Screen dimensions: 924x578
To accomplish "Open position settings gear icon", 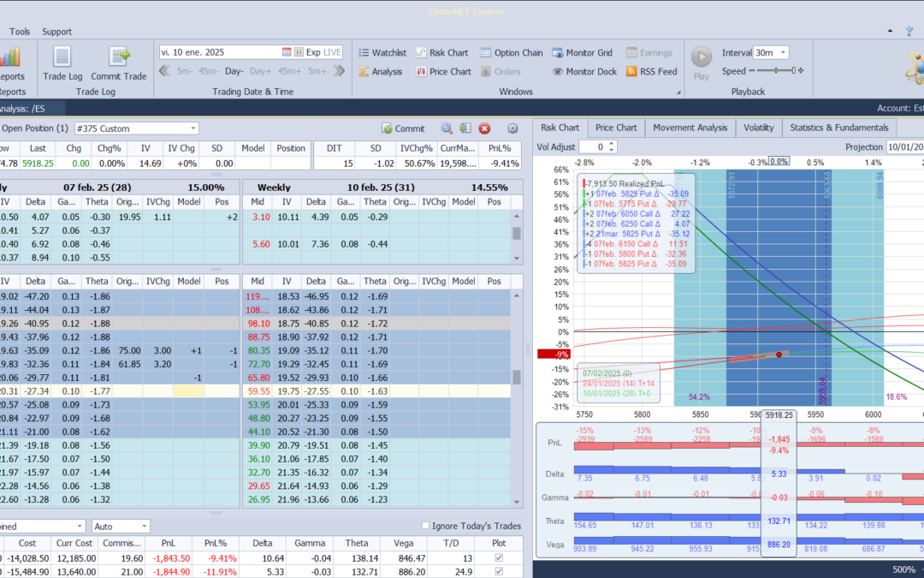I will (512, 128).
